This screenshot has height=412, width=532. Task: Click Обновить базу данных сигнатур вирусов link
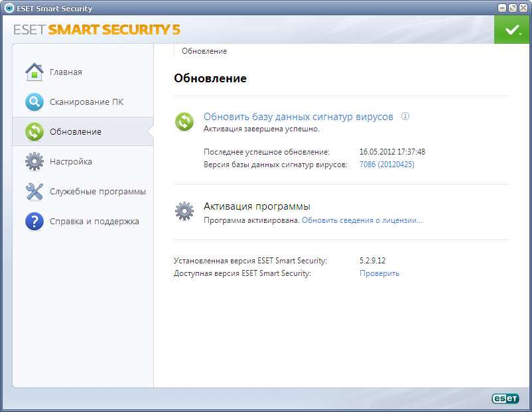[298, 117]
